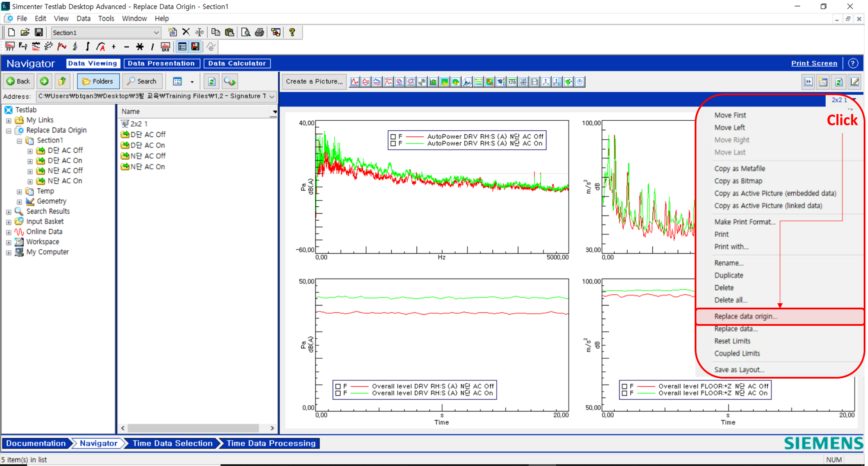Click the FFT tool icon
The width and height of the screenshot is (868, 466).
(x=10, y=46)
